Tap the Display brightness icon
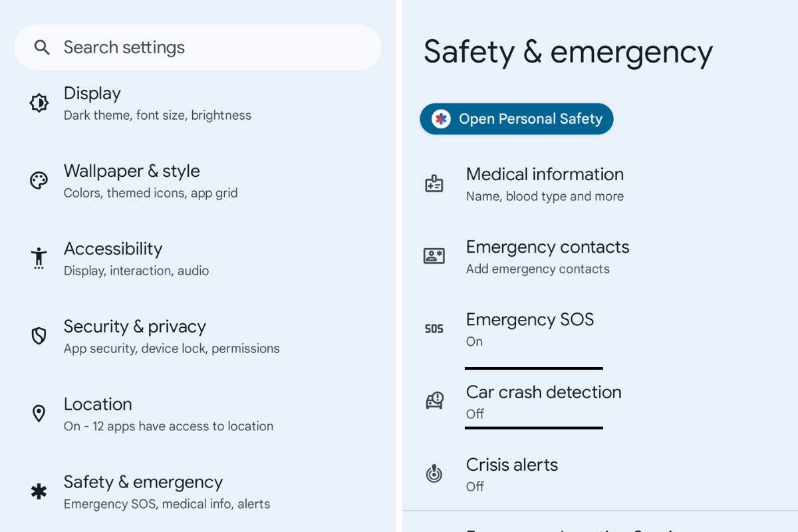Screen dimensions: 798x532 39,103
